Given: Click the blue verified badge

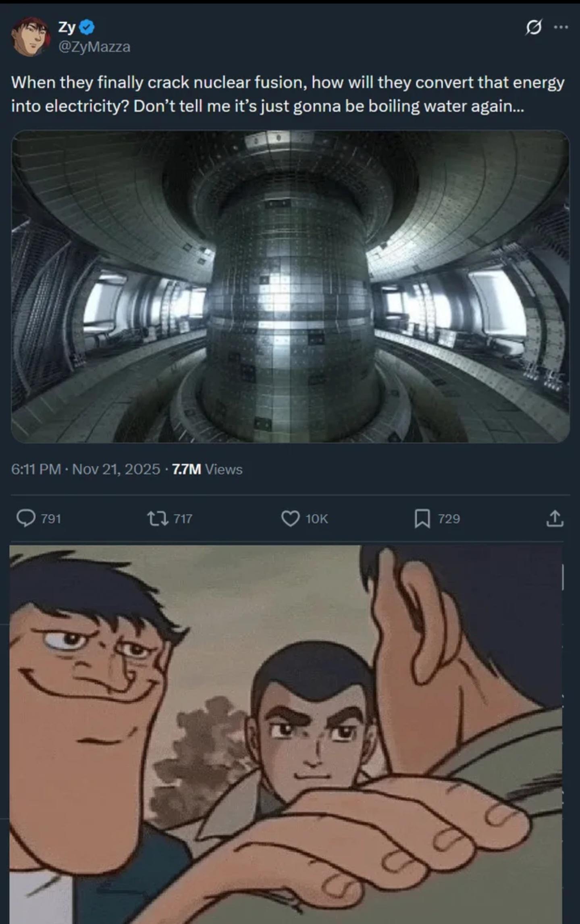Looking at the screenshot, I should 87,27.
